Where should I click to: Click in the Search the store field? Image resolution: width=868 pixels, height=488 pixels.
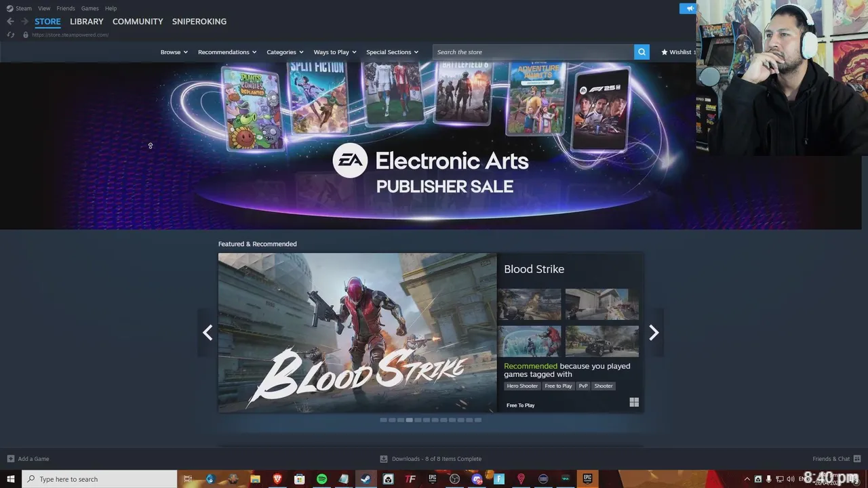coord(533,52)
